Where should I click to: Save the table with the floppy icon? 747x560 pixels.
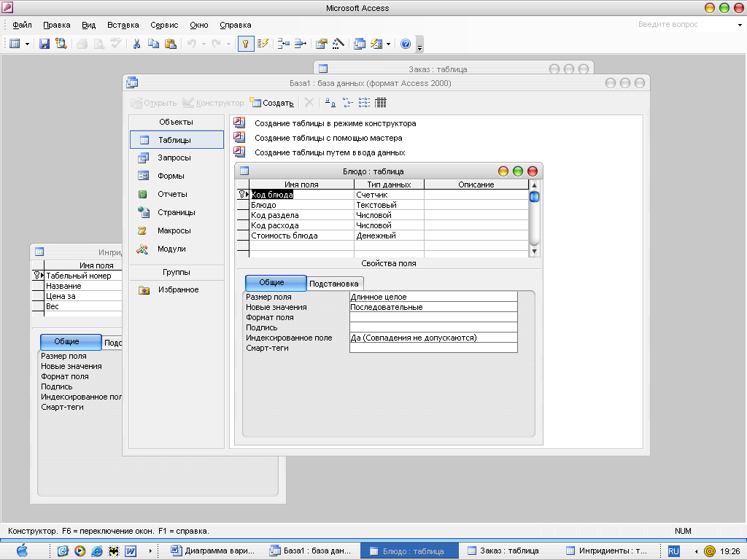coord(44,44)
